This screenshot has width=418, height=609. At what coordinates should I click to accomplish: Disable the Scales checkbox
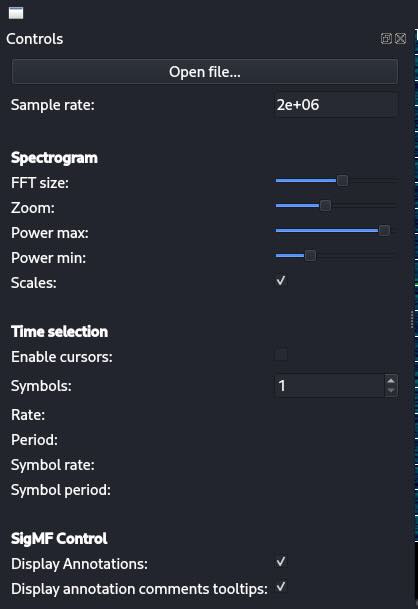(281, 281)
